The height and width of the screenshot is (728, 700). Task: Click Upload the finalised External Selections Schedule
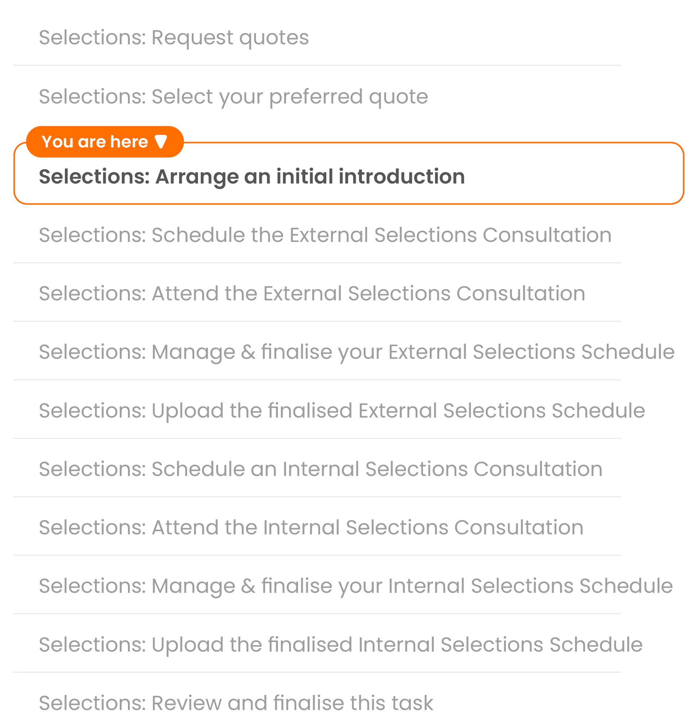(342, 410)
